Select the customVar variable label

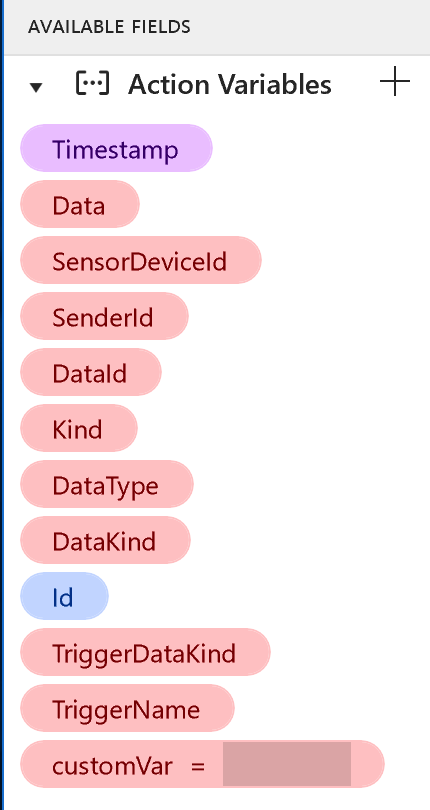coord(112,765)
